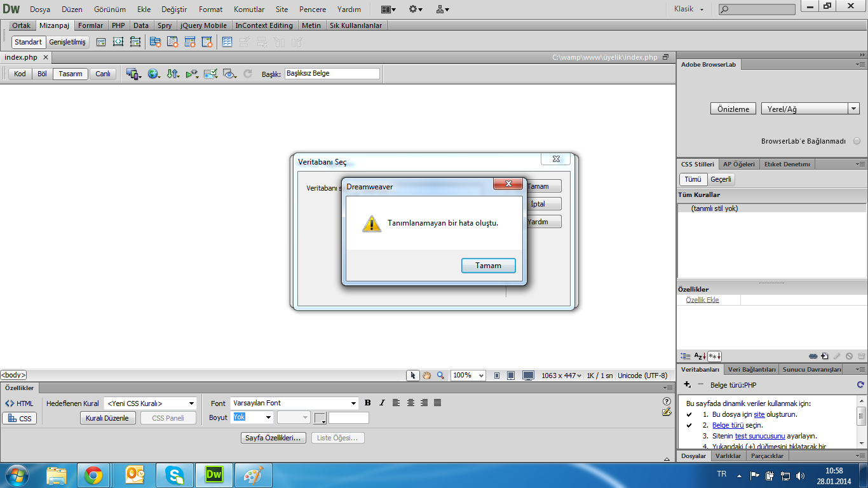Open the Visual Aids eye icon
The width and height of the screenshot is (868, 488).
(x=230, y=74)
